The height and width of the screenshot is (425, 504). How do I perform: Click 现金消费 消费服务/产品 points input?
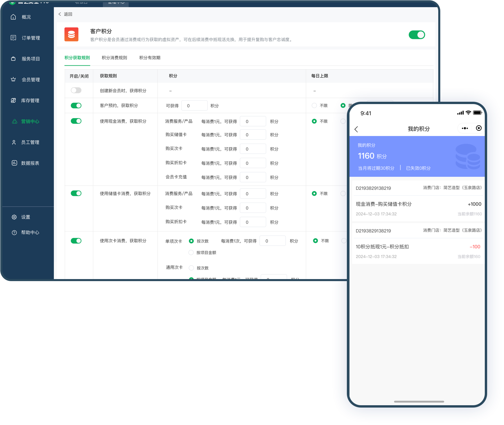tap(253, 121)
